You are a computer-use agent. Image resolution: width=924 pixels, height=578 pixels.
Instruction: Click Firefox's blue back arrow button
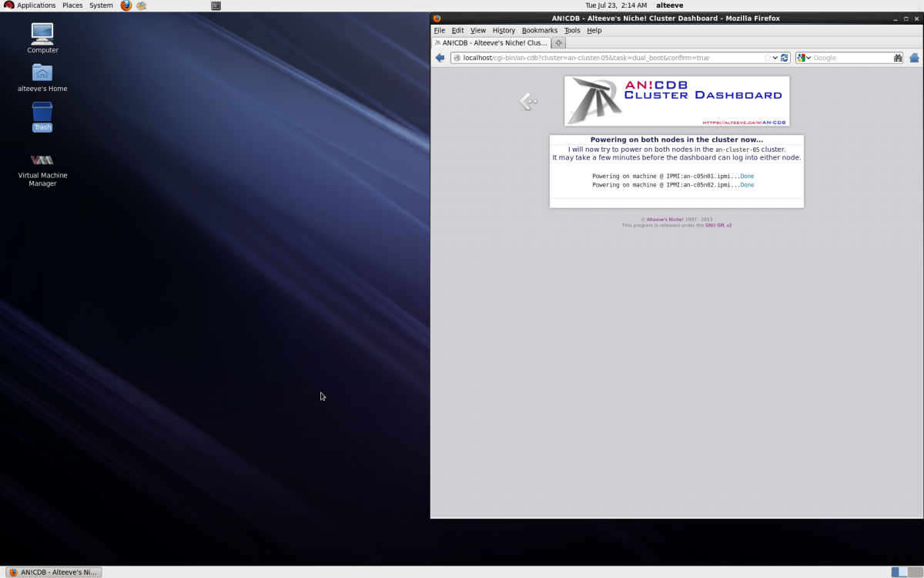pyautogui.click(x=440, y=58)
